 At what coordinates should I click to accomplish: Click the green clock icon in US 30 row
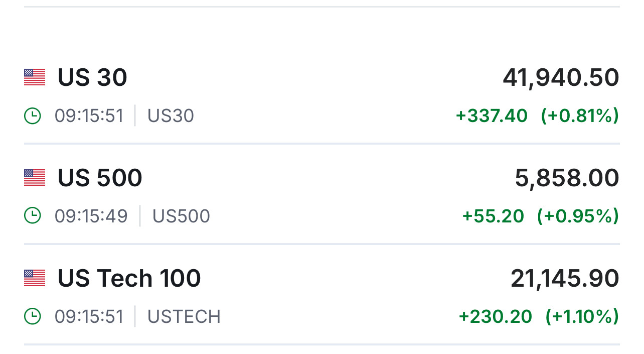[33, 116]
